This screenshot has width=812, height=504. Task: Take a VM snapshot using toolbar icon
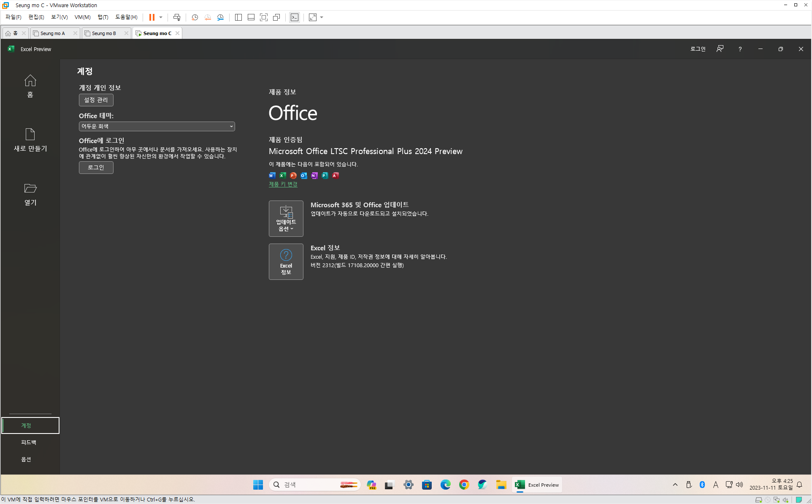tap(195, 17)
